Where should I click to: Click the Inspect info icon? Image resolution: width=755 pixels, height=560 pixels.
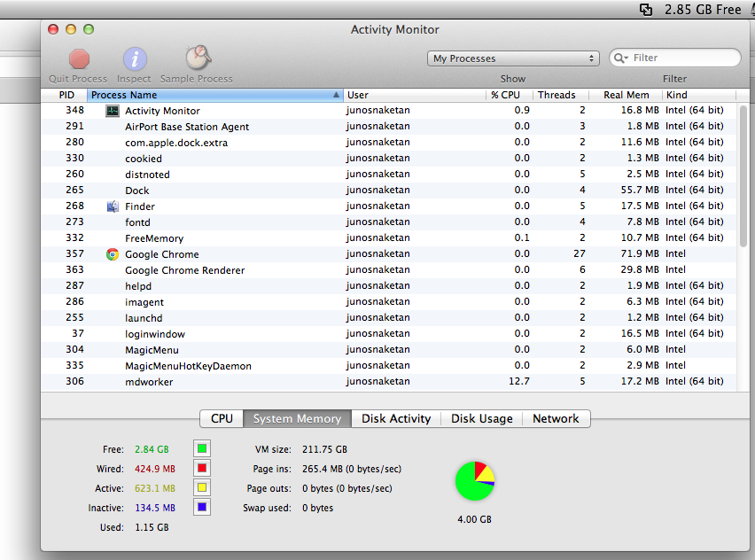[135, 58]
